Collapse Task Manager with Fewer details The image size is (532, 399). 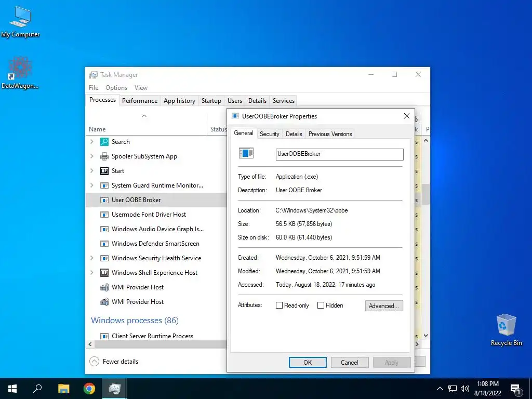pyautogui.click(x=114, y=362)
